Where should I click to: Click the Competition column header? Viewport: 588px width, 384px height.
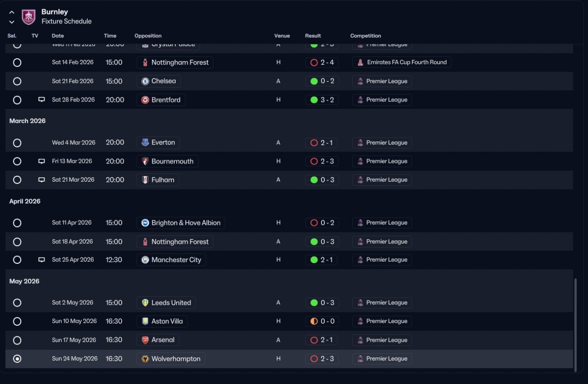pyautogui.click(x=366, y=36)
